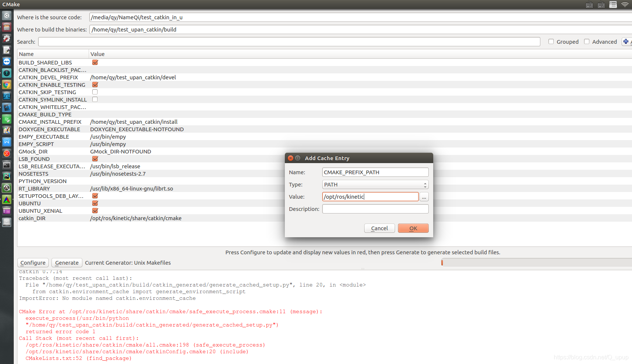Click the RT_LIBRARY value librt.so path
Image resolution: width=632 pixels, height=364 pixels.
pyautogui.click(x=132, y=189)
